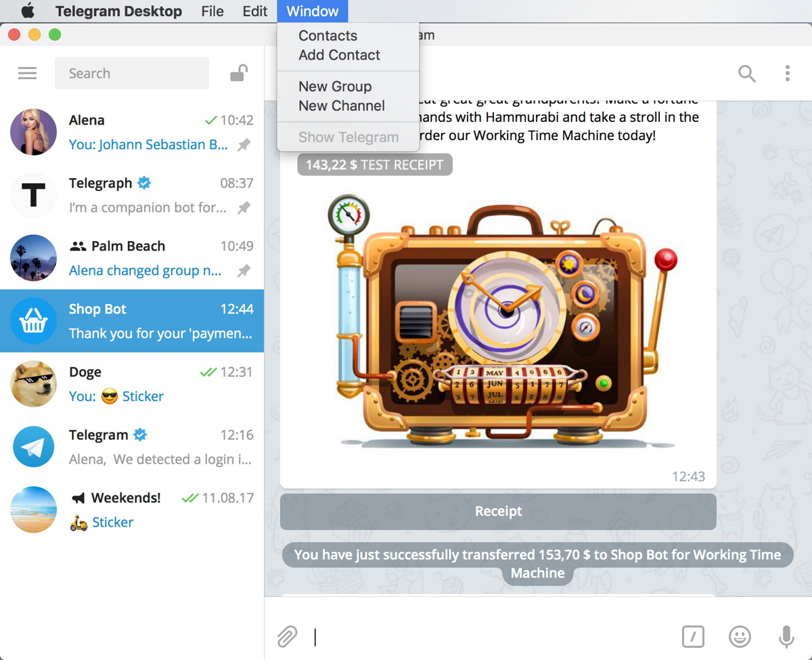Viewport: 812px width, 660px height.
Task: Open the hamburger main menu
Action: 27,73
